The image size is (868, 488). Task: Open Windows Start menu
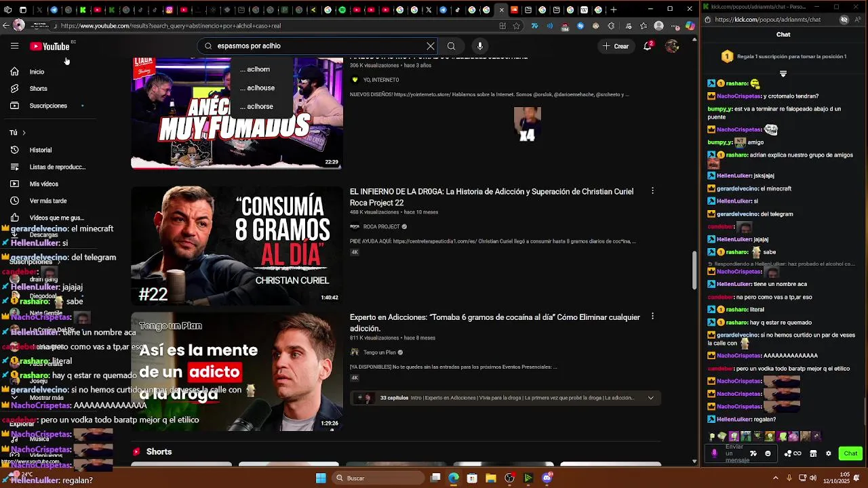pos(321,478)
